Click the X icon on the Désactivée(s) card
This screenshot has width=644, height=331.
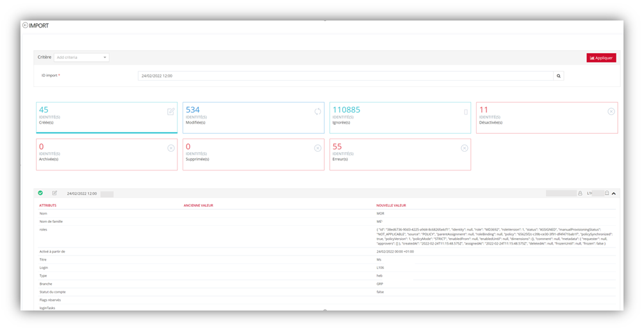point(611,111)
